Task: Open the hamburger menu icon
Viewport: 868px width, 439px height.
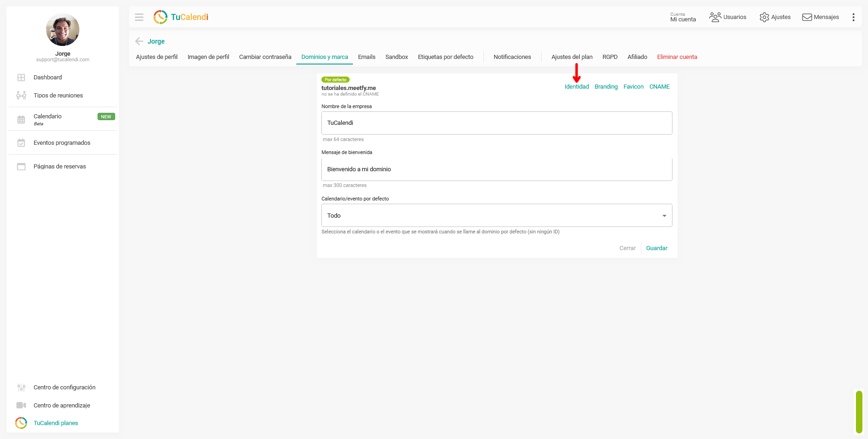Action: 139,17
